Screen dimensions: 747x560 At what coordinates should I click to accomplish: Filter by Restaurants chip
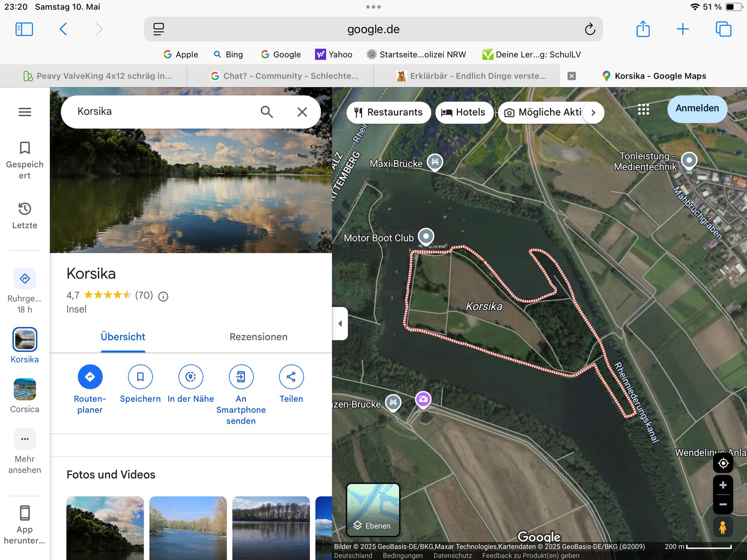coord(388,112)
